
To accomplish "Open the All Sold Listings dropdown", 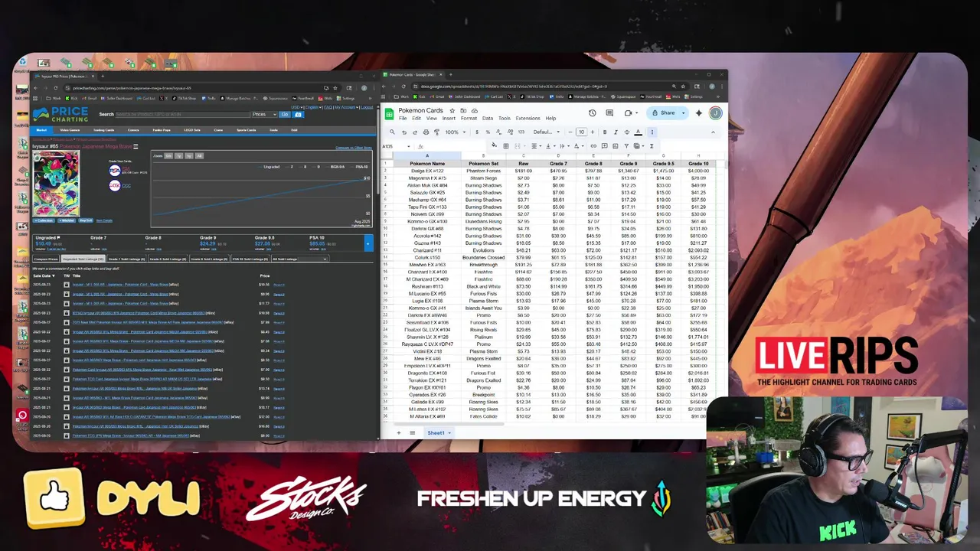I will coord(299,259).
